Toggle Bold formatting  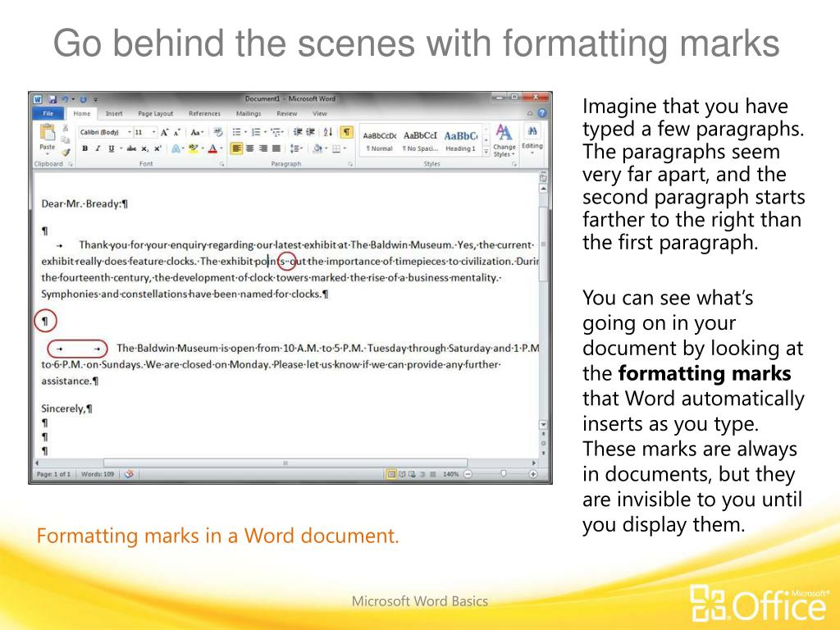coord(84,148)
